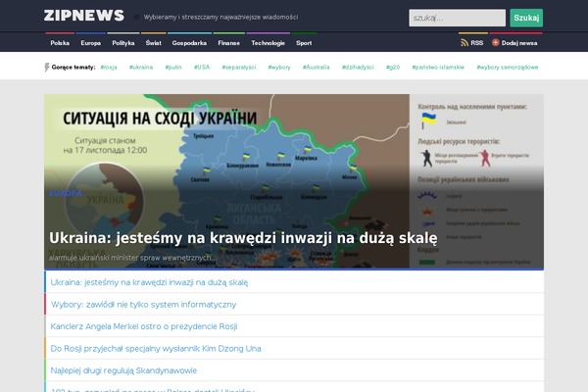Click the featured excerpt alarmuje ukraiński minister
The height and width of the screenshot is (392, 588).
(x=132, y=258)
